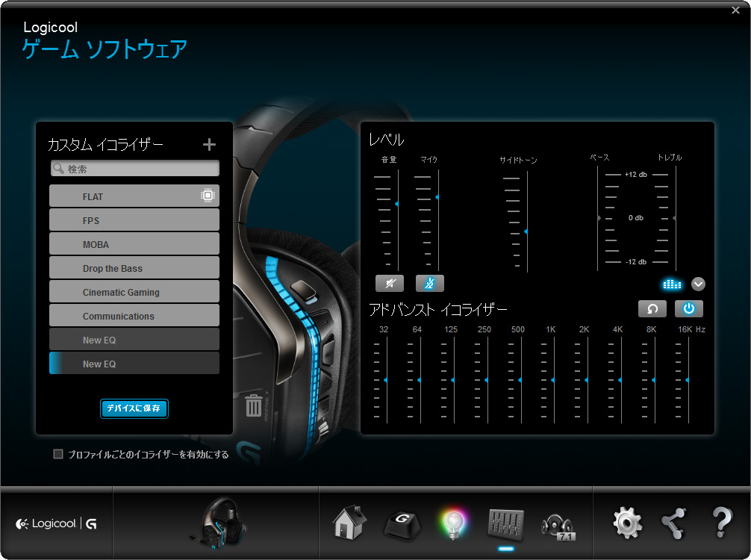Click the 250 Hz band slider
Image resolution: width=751 pixels, height=560 pixels.
click(487, 380)
